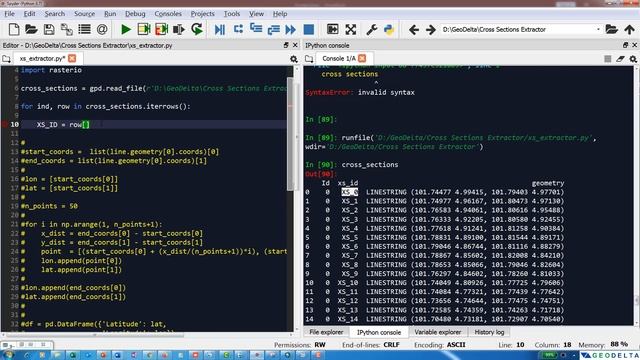640x360 pixels.
Task: Go forward with right arrow
Action: (431, 29)
